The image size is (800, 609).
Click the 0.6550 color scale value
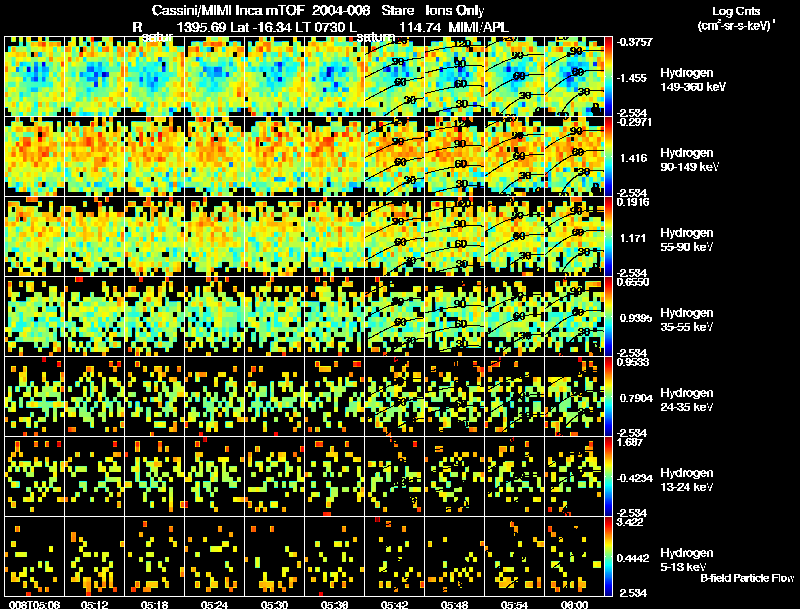[x=633, y=283]
